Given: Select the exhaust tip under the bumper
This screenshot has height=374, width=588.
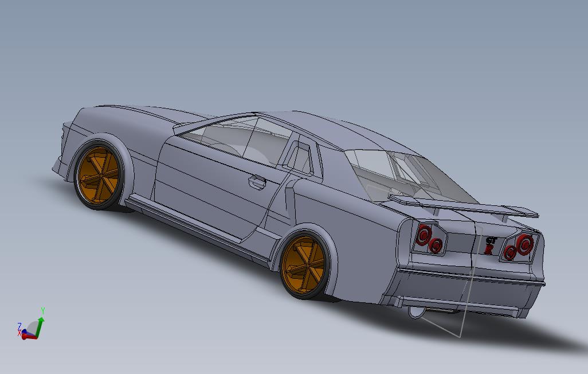Looking at the screenshot, I should pyautogui.click(x=416, y=313).
